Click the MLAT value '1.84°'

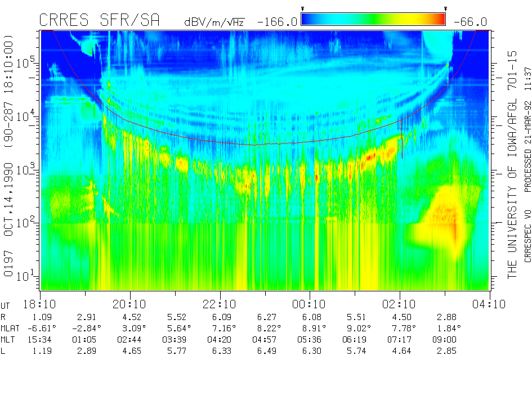pyautogui.click(x=449, y=328)
